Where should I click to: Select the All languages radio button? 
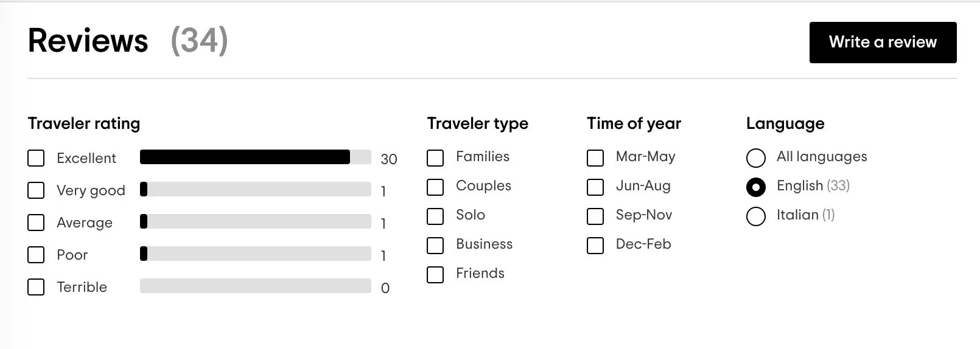(x=756, y=158)
